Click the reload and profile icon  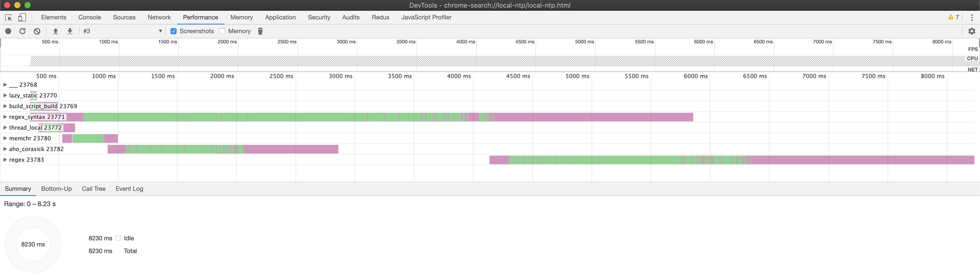(x=22, y=31)
